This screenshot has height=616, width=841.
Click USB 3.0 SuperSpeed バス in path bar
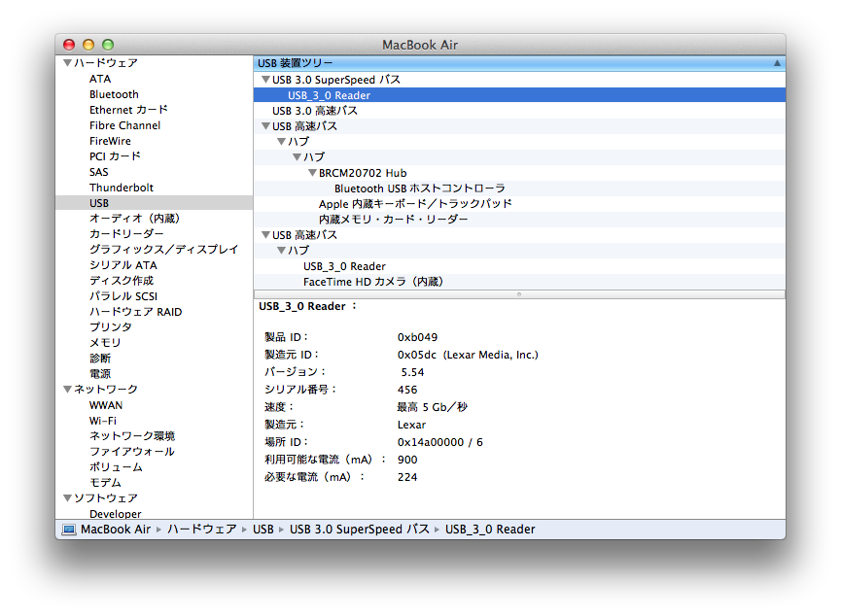(x=360, y=530)
